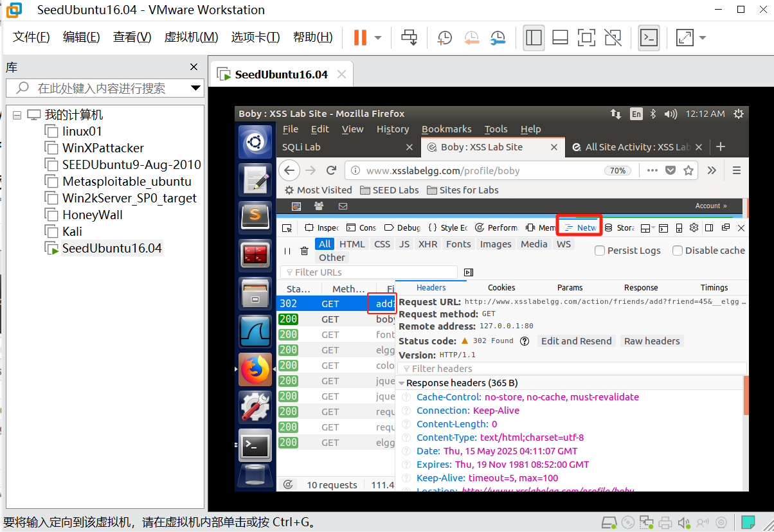Click the stretch guest display icon

pyautogui.click(x=685, y=38)
